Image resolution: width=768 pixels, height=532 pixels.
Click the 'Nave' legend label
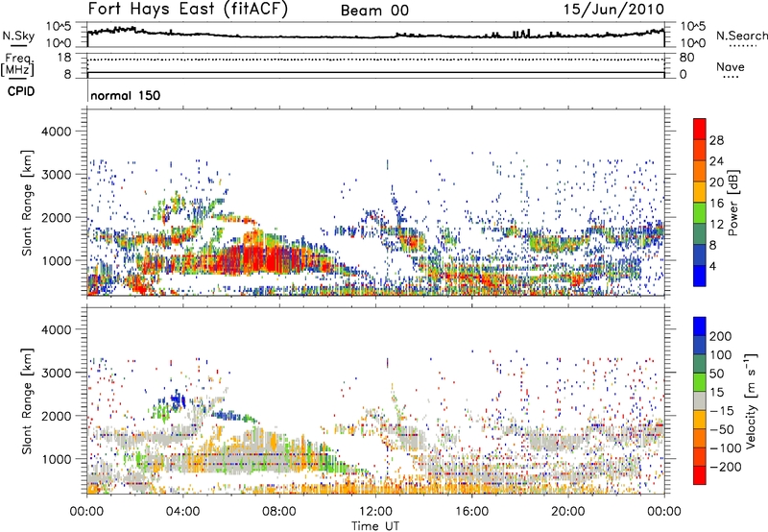(x=730, y=66)
